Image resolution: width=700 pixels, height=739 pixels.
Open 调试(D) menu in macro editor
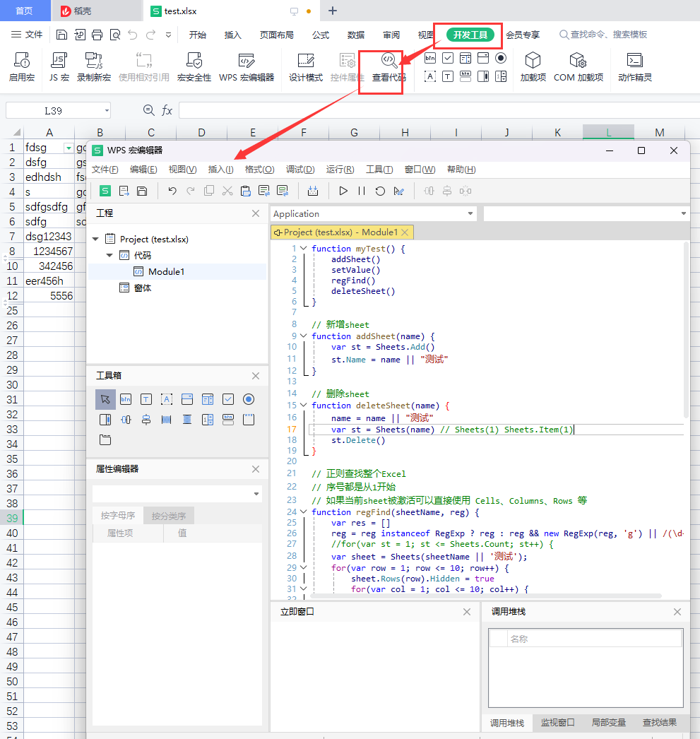coord(300,169)
